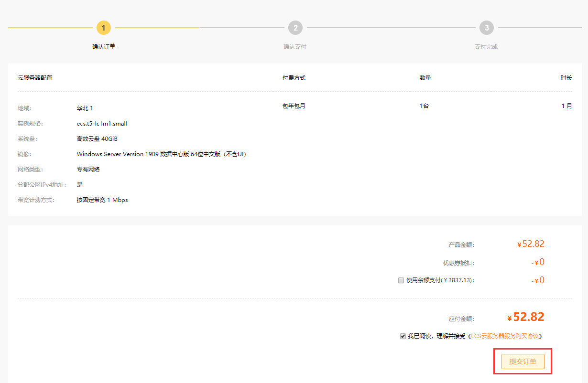Click the 时长 column header

(566, 78)
